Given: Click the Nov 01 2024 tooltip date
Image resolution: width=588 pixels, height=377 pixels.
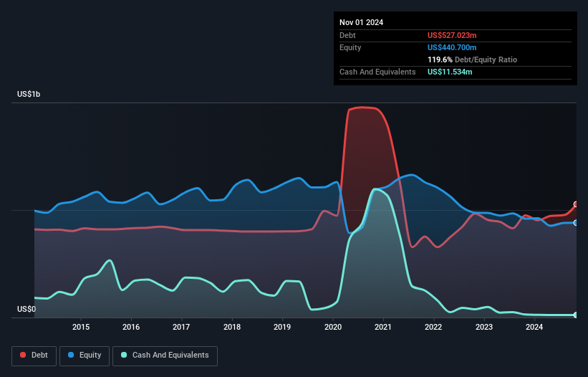Looking at the screenshot, I should click(x=361, y=22).
